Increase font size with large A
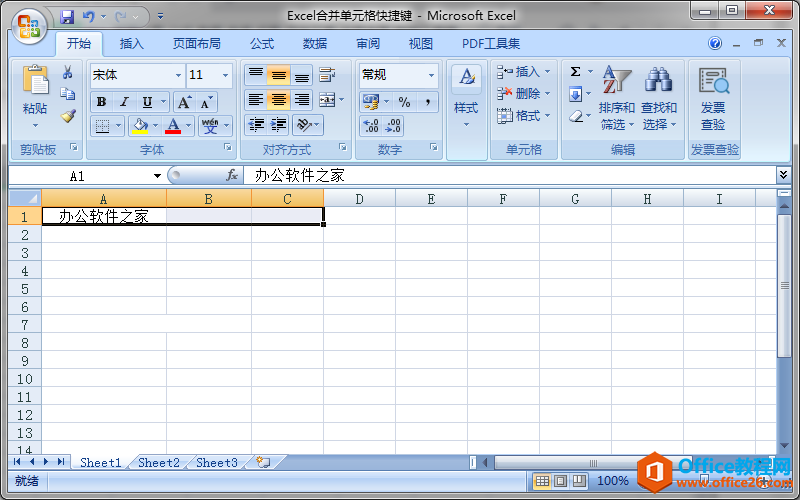The image size is (800, 500). point(184,103)
